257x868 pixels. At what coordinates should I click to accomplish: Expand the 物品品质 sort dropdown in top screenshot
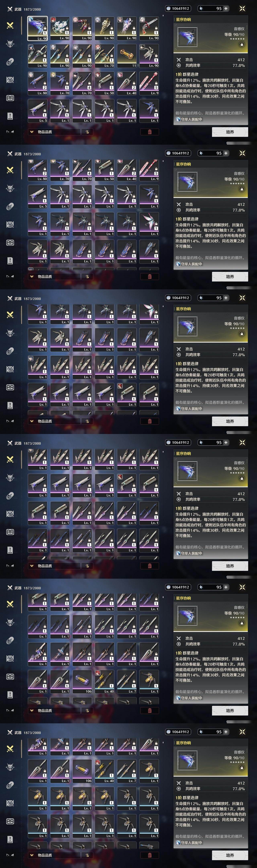pyautogui.click(x=54, y=132)
